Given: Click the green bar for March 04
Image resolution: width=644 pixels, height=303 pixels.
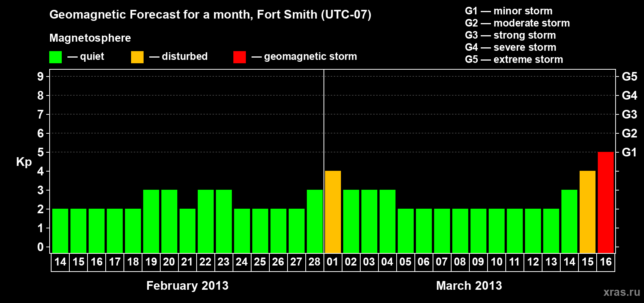Looking at the screenshot, I should tap(388, 221).
